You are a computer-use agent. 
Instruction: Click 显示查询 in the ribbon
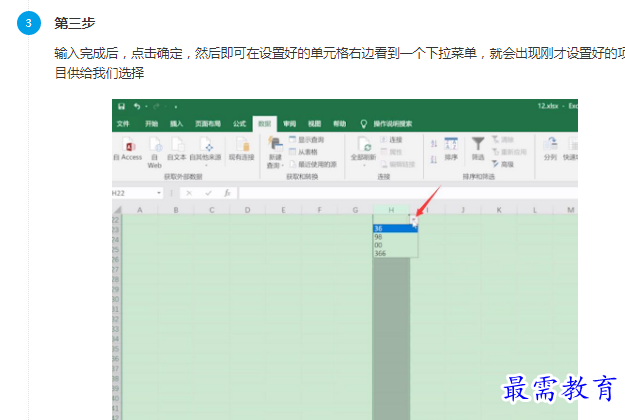click(307, 139)
